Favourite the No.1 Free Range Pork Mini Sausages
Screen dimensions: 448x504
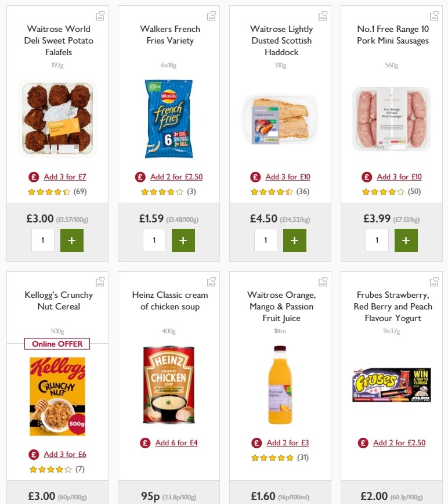[434, 16]
